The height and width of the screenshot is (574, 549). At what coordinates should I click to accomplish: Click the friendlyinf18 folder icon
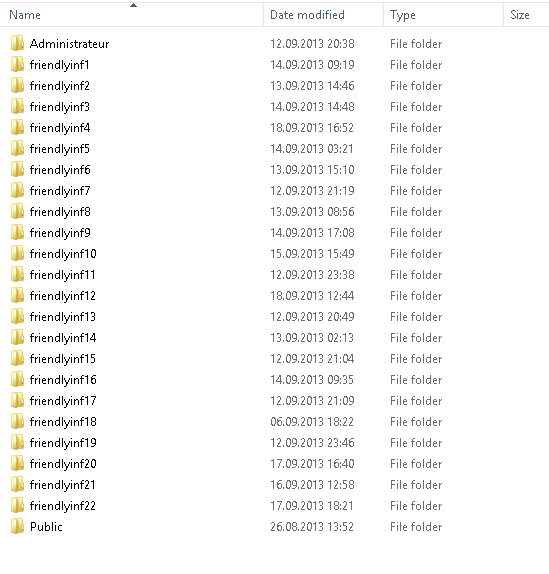coord(17,421)
